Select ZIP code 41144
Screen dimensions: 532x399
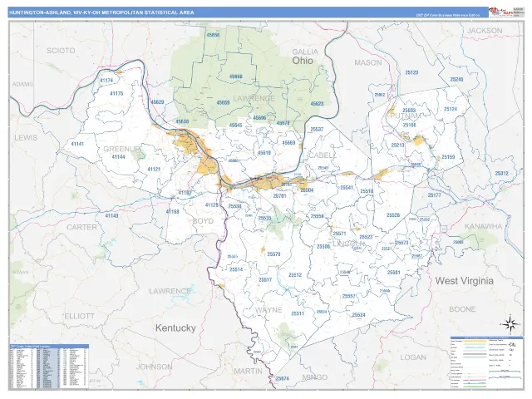118,157
